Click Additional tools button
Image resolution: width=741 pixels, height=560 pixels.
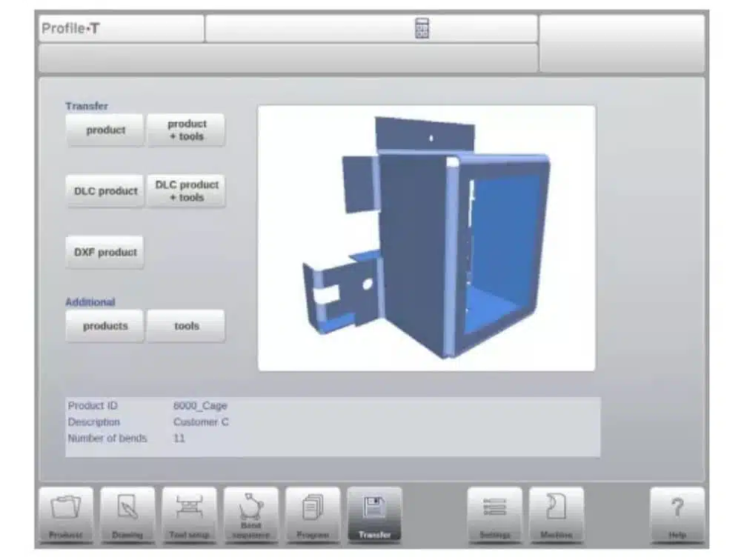click(186, 326)
